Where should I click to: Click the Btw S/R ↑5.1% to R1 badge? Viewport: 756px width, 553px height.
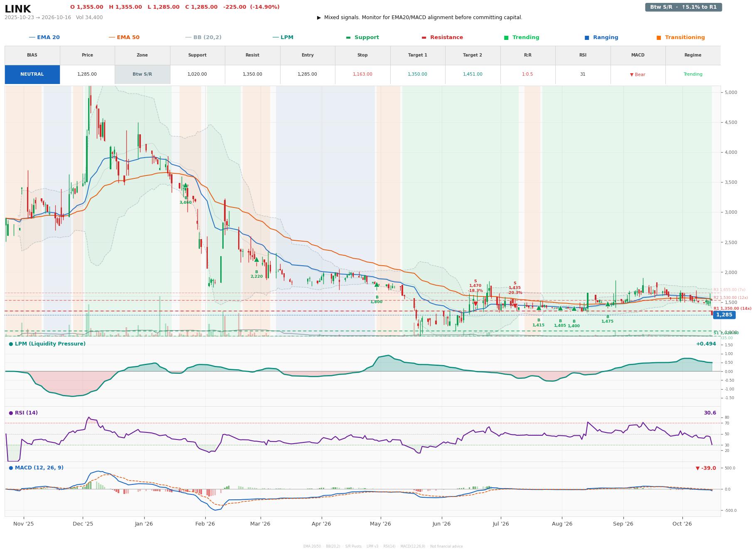(x=683, y=7)
